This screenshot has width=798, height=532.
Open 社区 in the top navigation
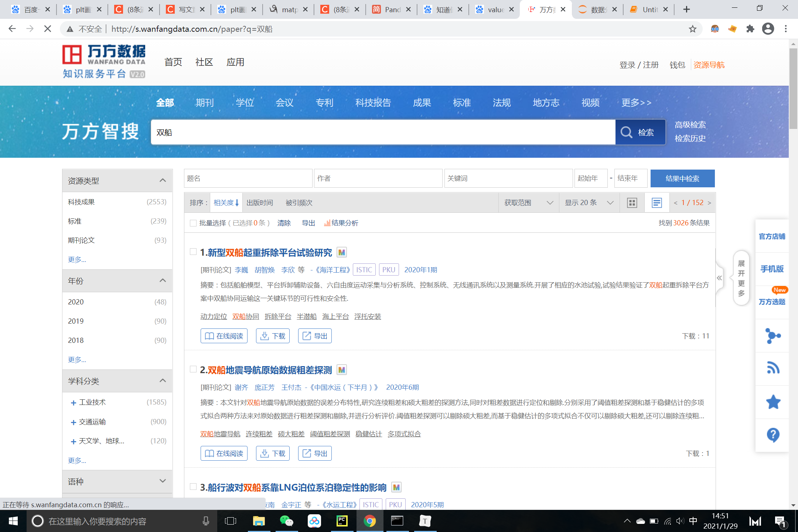click(204, 62)
